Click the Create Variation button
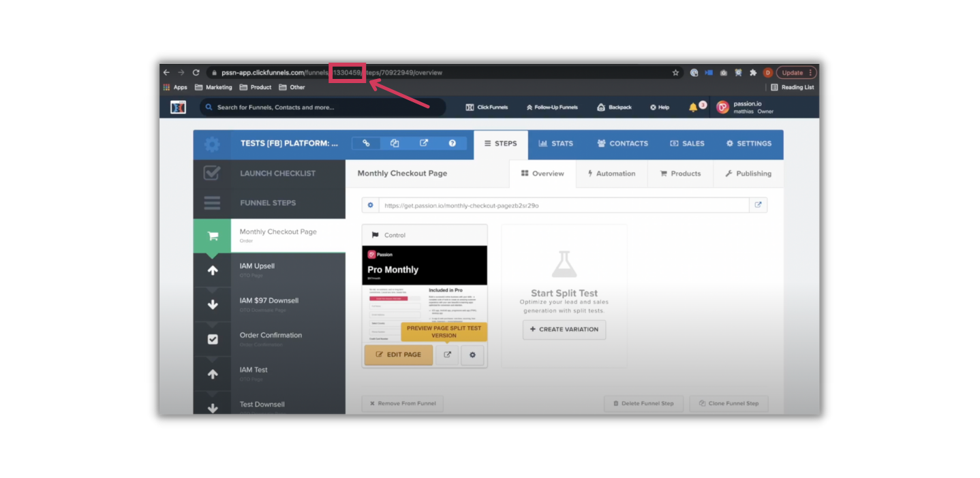Image resolution: width=980 pixels, height=478 pixels. [x=564, y=330]
